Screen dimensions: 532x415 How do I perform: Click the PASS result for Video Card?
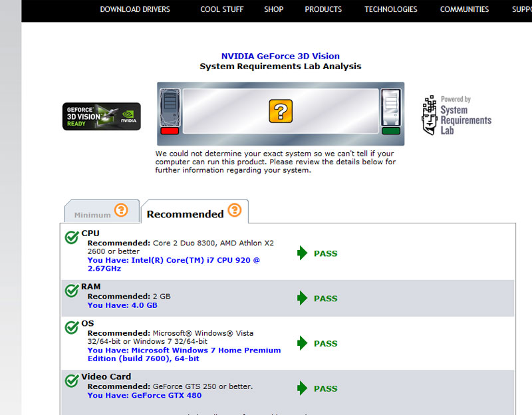(326, 389)
